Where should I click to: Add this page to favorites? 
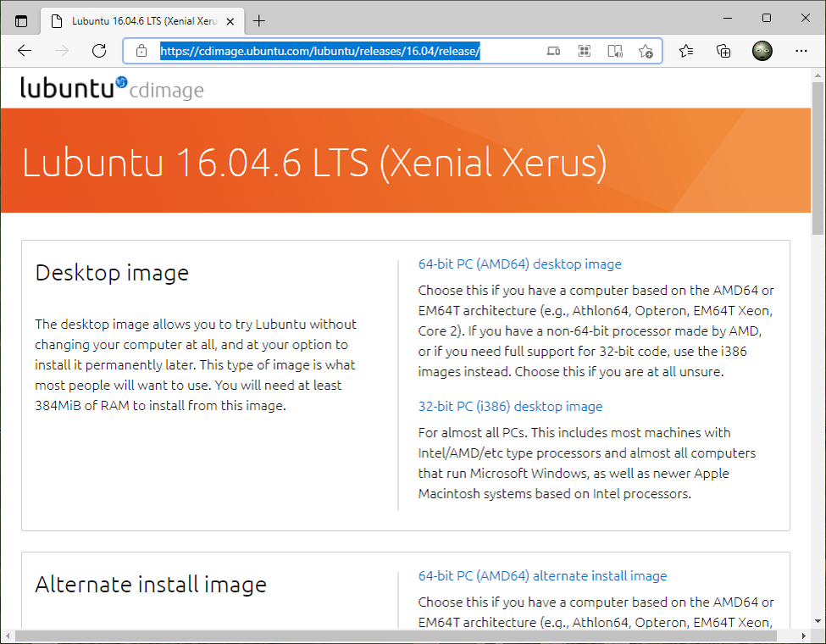pos(646,51)
